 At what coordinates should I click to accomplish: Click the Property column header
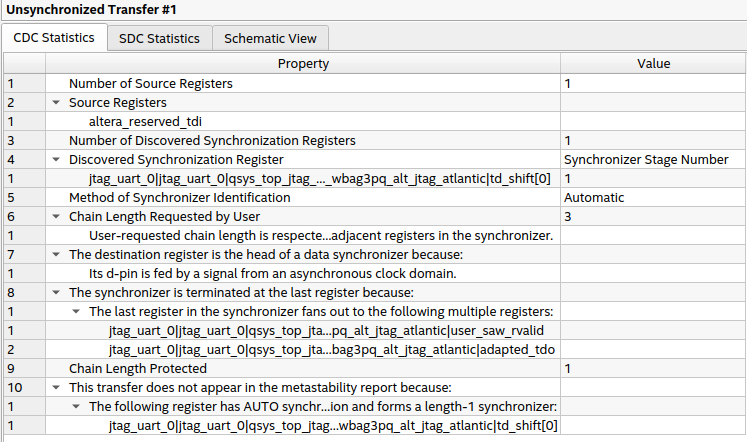click(303, 64)
